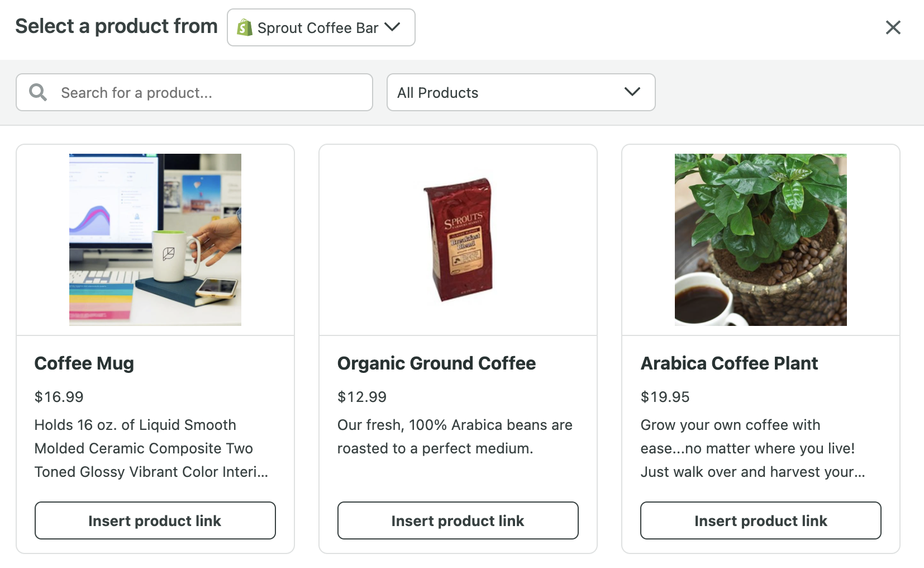Click the $12.99 price on Organic Ground Coffee

click(361, 397)
